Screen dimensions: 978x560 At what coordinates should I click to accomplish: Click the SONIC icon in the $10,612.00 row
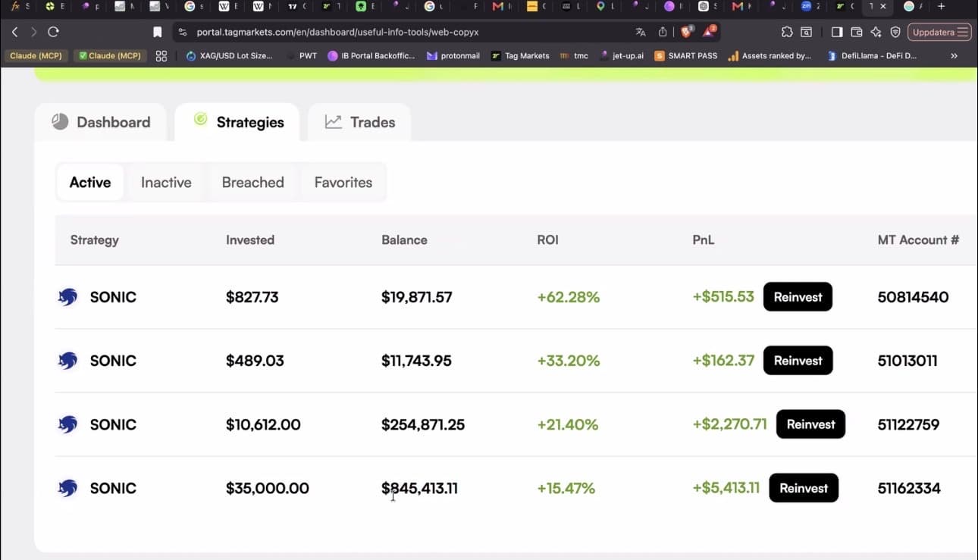67,424
